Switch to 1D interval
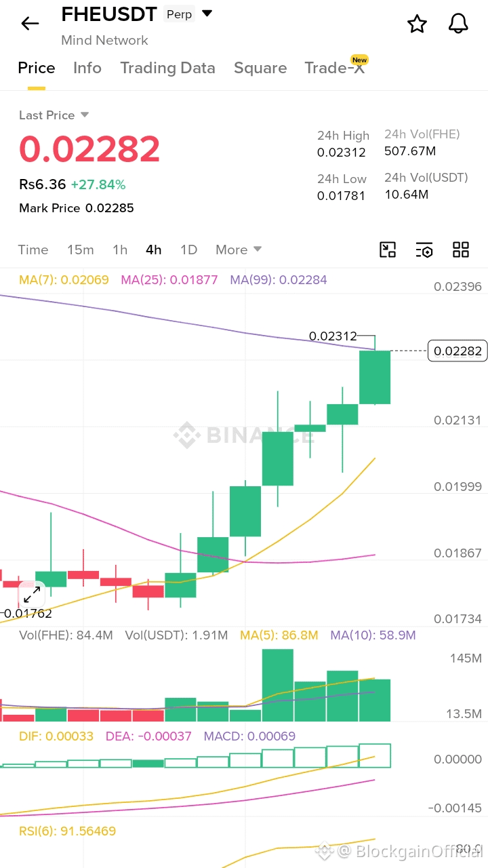 188,250
